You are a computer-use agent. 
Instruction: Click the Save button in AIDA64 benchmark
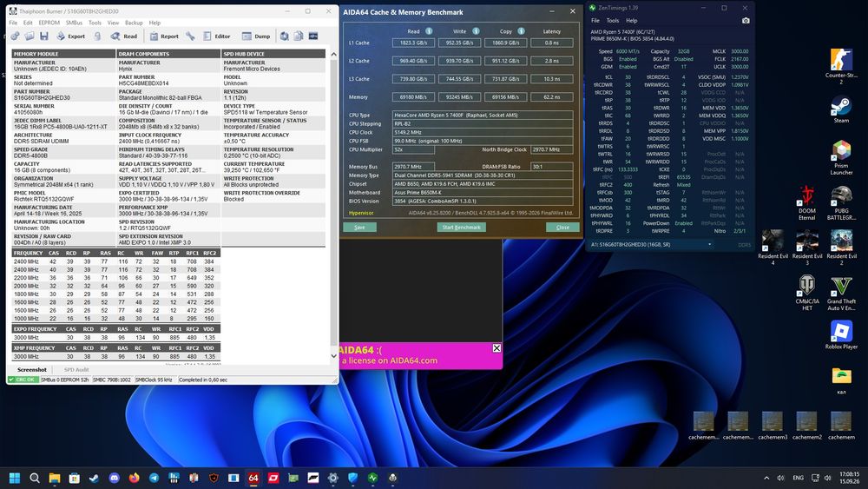[360, 227]
